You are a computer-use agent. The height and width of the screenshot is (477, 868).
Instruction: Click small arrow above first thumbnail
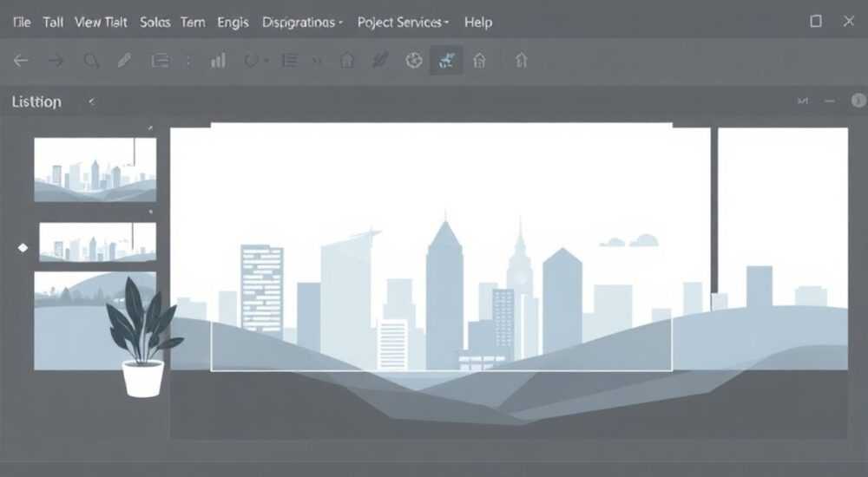[x=150, y=127]
